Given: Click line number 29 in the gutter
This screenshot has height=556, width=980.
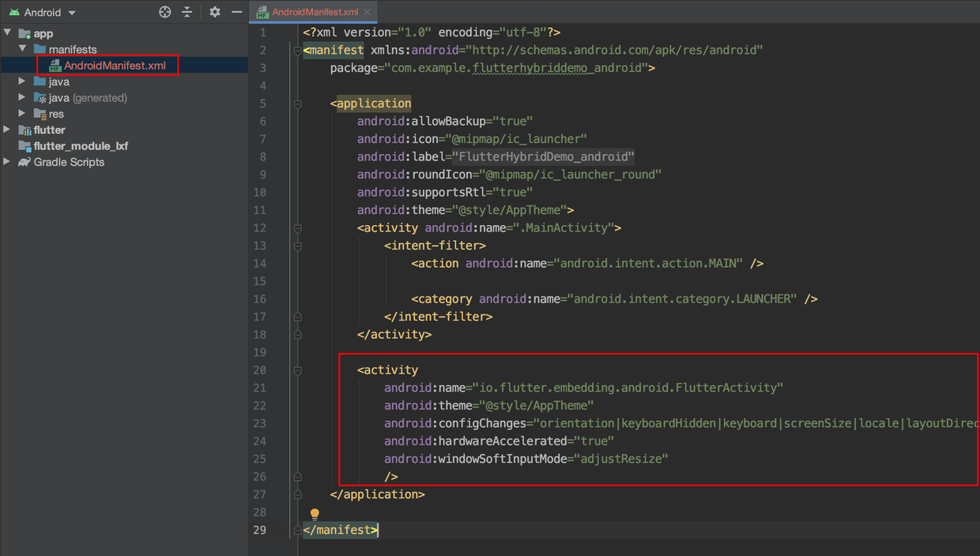Looking at the screenshot, I should click(259, 530).
